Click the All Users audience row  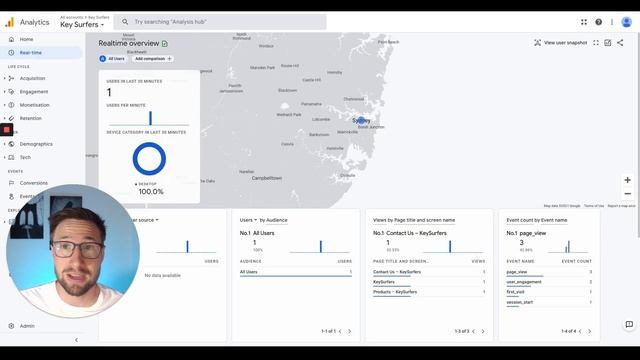click(x=296, y=272)
